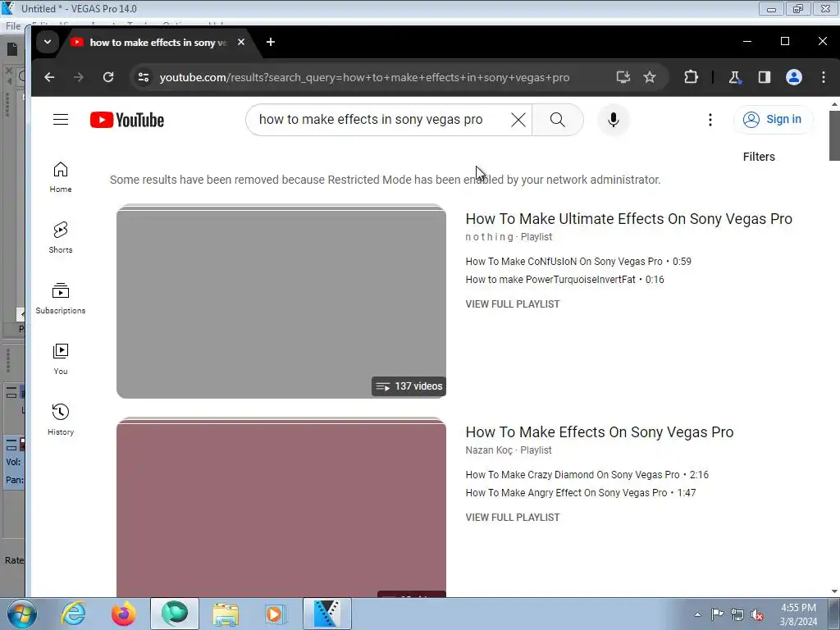
Task: Show hidden system tray icons
Action: [697, 614]
